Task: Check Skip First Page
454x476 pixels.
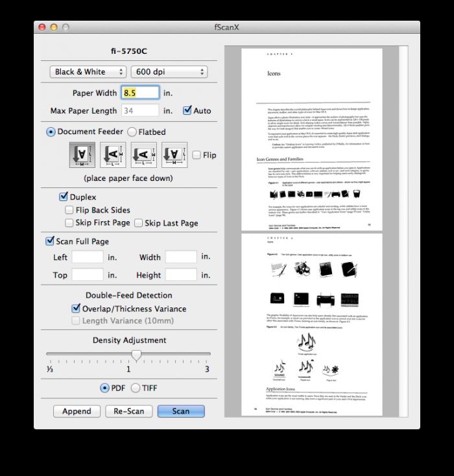Action: [69, 223]
